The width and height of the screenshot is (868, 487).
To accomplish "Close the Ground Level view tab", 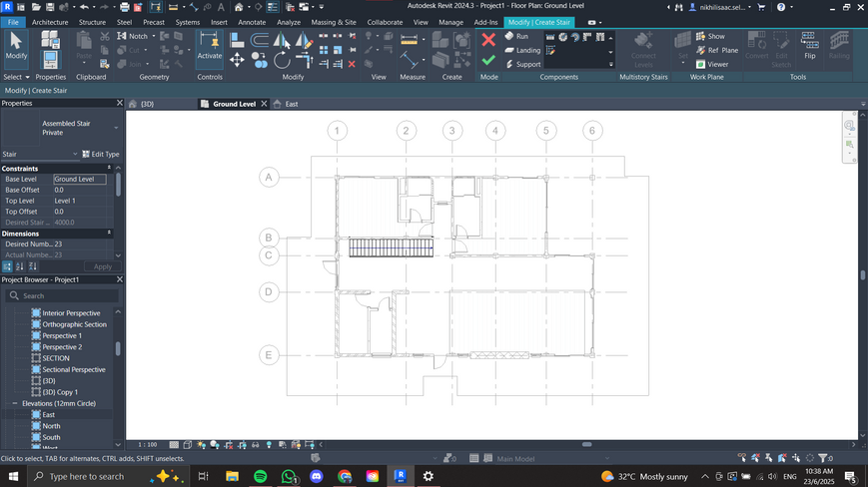I will click(264, 104).
